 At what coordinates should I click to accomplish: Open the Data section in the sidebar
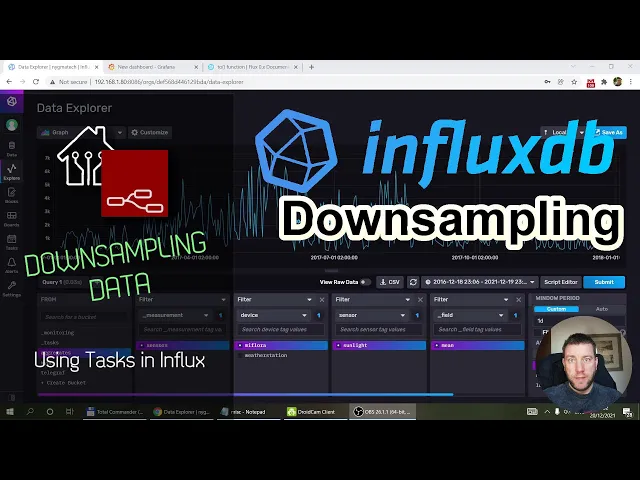coord(11,149)
